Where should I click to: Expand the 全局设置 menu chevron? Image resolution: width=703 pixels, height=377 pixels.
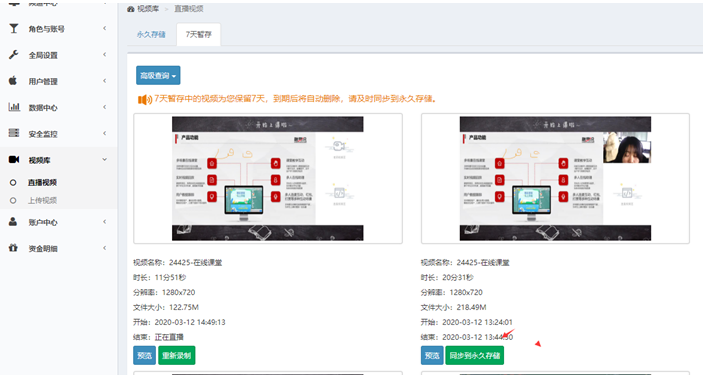104,54
